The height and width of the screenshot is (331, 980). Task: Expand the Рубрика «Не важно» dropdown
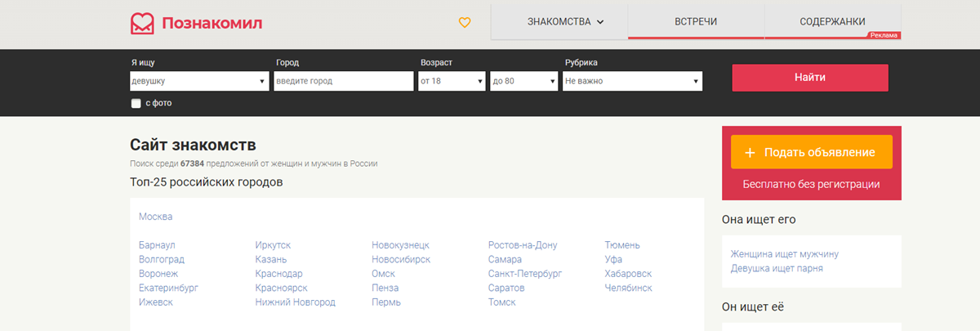click(632, 82)
